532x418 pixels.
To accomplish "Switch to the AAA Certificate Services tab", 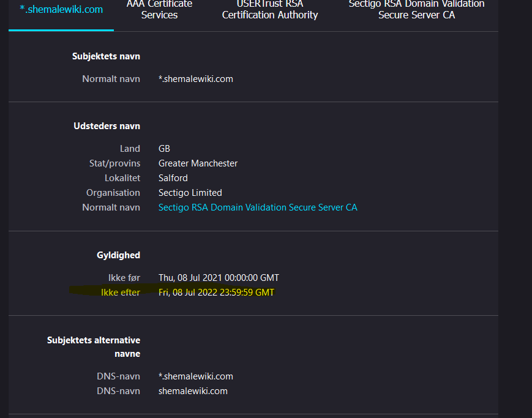I will click(159, 10).
